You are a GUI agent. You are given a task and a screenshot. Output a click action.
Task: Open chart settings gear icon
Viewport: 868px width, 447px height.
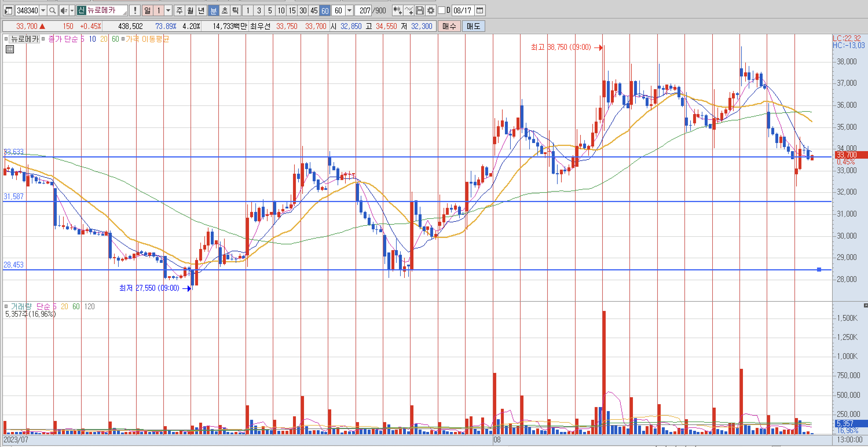click(431, 10)
